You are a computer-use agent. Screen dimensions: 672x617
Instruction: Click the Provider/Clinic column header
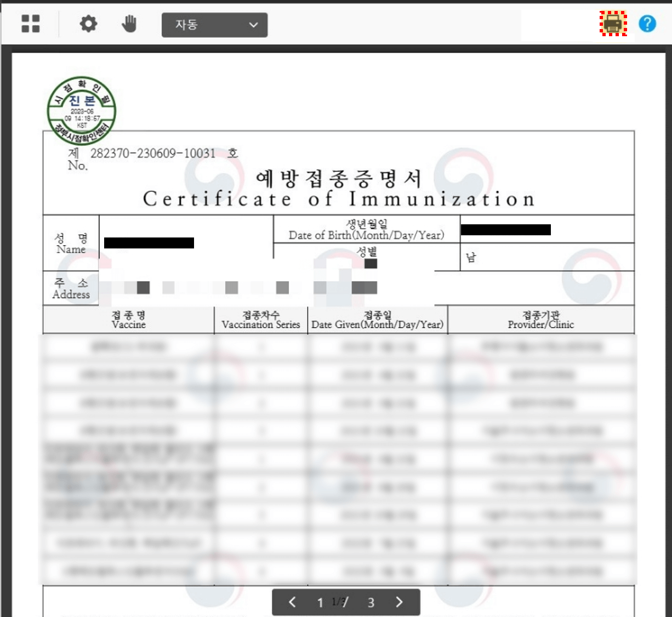541,320
